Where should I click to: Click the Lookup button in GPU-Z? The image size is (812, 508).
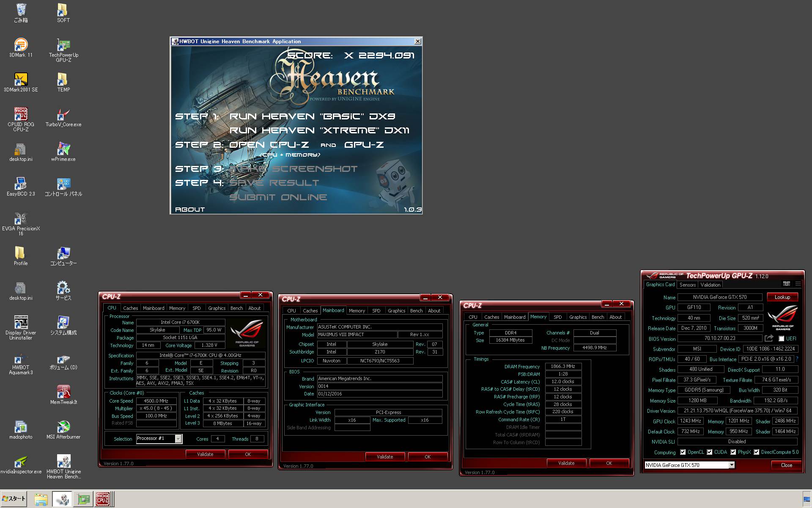tap(782, 297)
